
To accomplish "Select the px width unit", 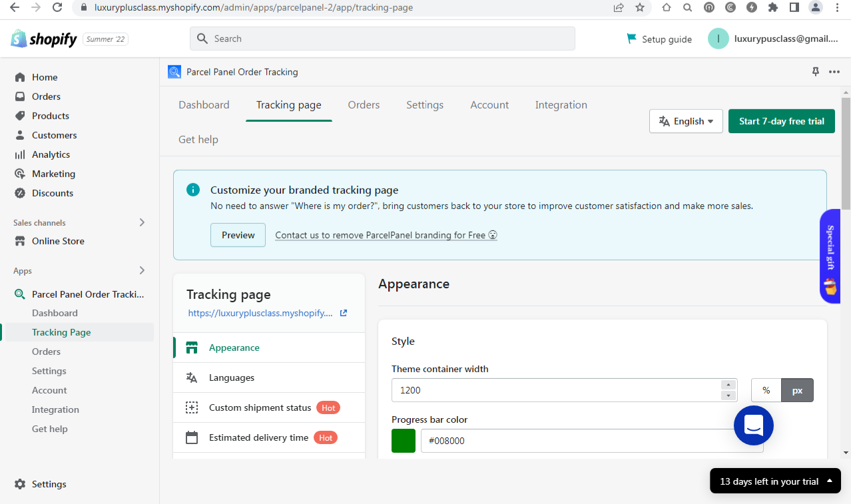I will tap(797, 390).
